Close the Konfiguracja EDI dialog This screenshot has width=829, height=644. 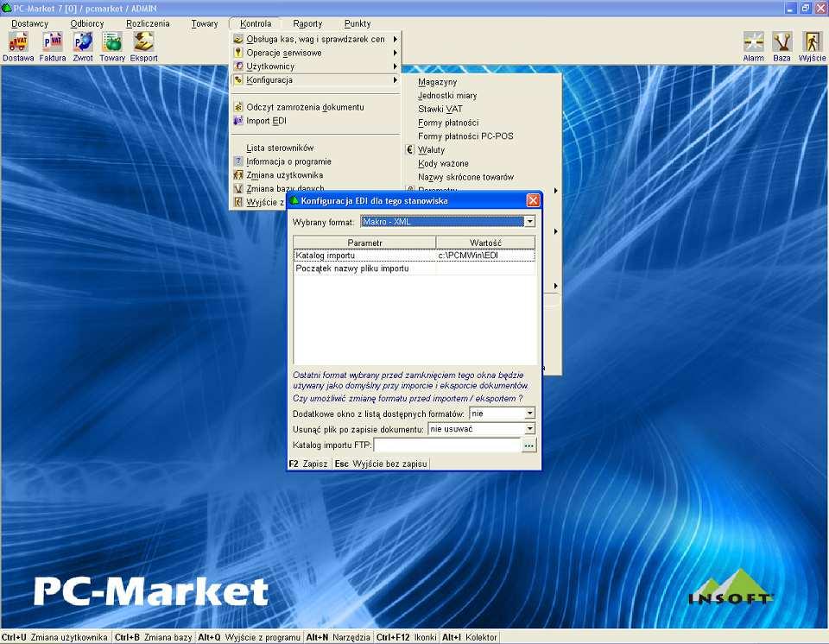[533, 200]
